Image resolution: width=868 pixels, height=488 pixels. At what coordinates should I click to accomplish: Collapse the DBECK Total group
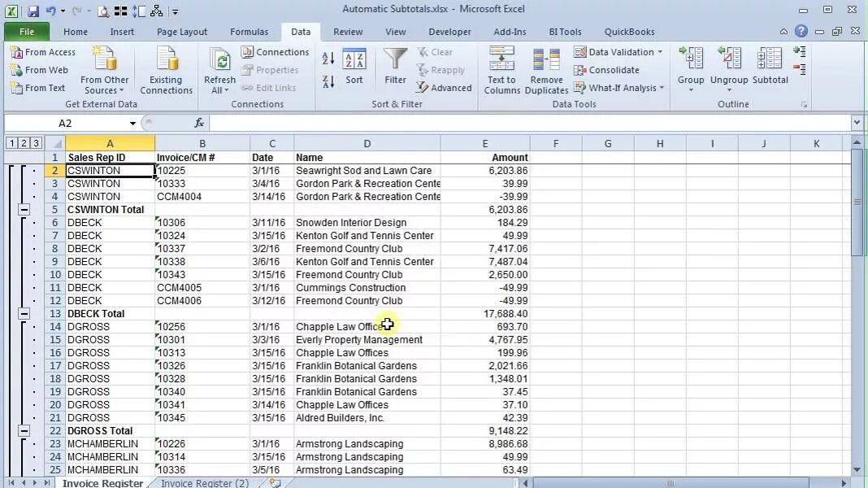point(24,313)
